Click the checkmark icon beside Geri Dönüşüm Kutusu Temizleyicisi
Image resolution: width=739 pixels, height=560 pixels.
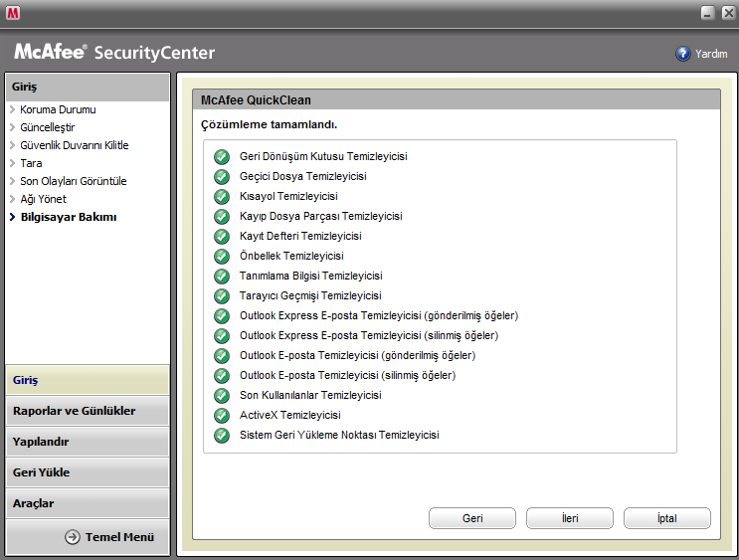tap(222, 156)
